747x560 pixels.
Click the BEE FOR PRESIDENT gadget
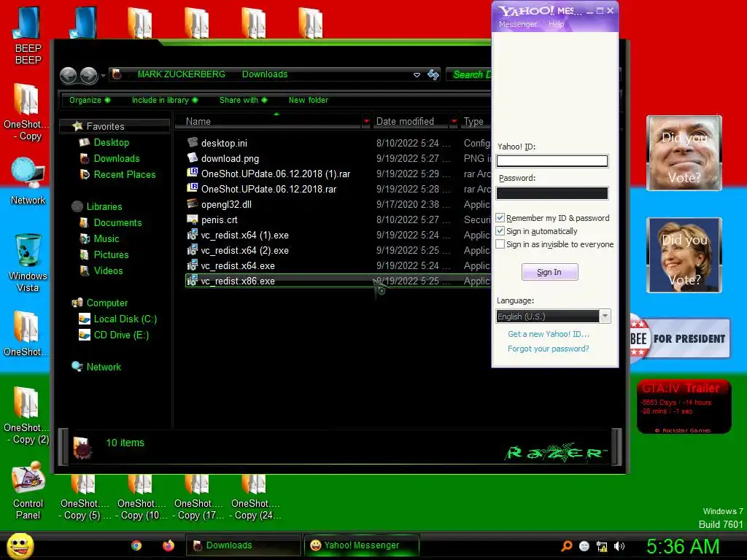680,338
